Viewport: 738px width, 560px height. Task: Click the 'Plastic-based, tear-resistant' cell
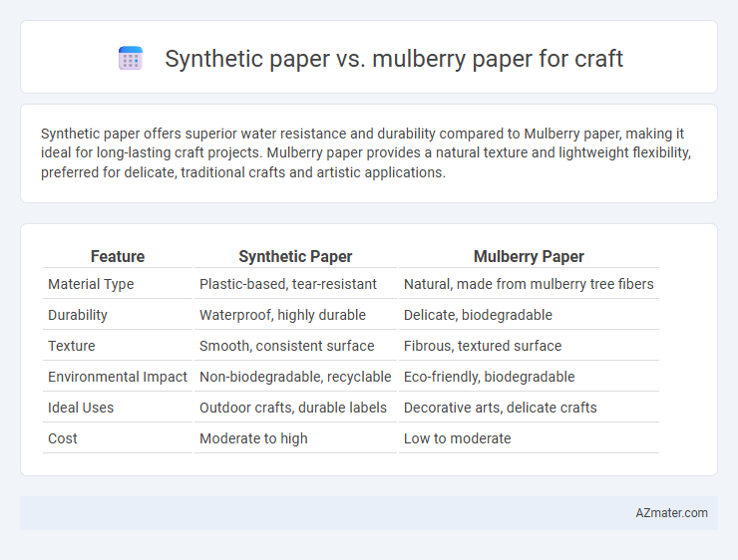click(x=295, y=284)
